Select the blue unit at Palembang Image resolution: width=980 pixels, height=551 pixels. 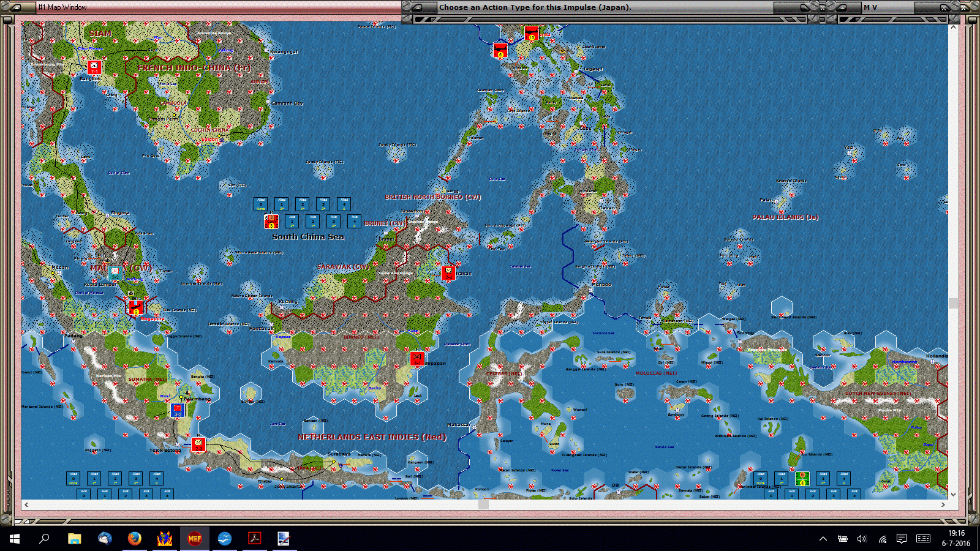(x=178, y=410)
